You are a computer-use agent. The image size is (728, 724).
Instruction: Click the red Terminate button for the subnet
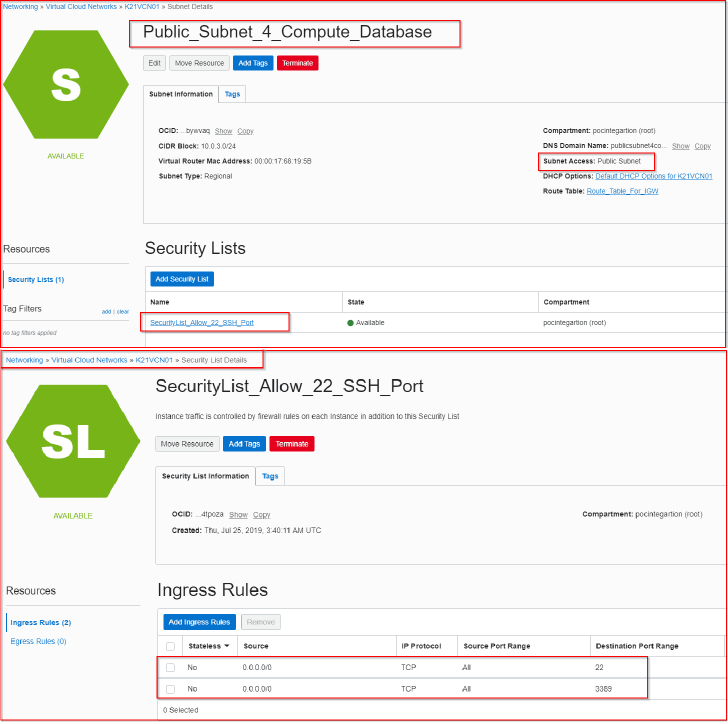(x=297, y=62)
